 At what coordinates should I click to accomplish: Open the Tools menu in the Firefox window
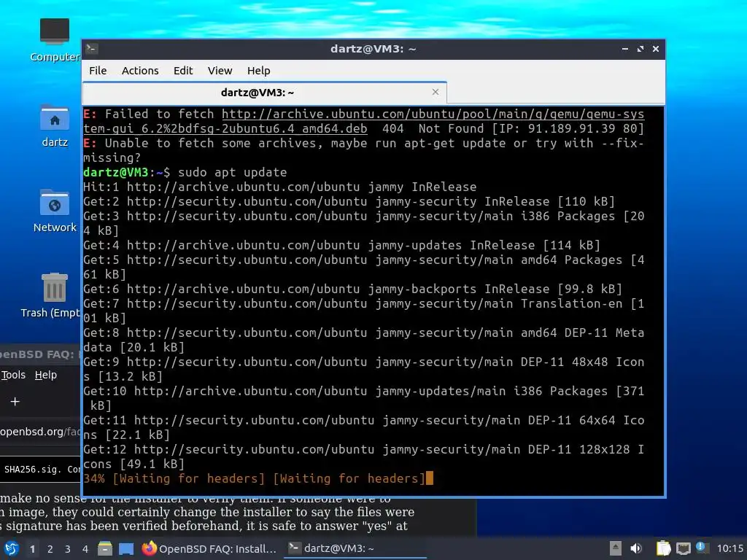13,375
